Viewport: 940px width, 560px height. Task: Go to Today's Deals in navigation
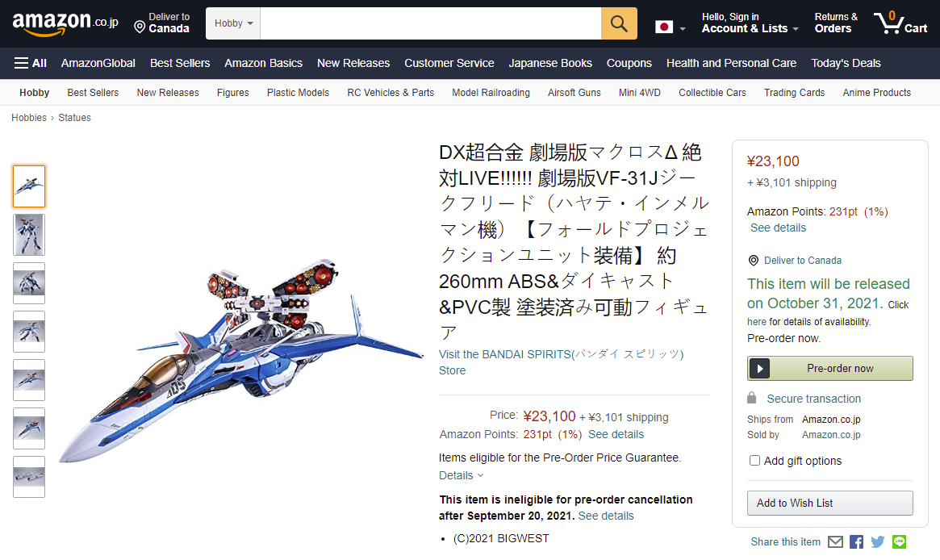(x=846, y=63)
